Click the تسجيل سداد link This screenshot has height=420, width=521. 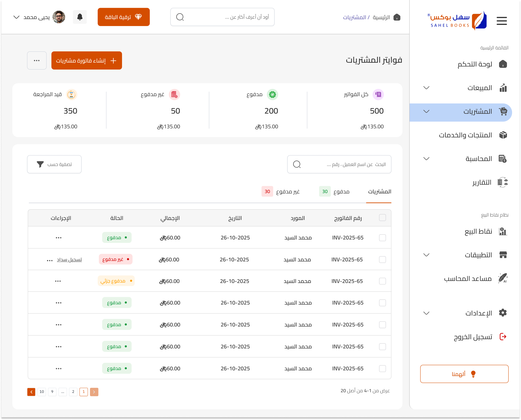point(69,260)
